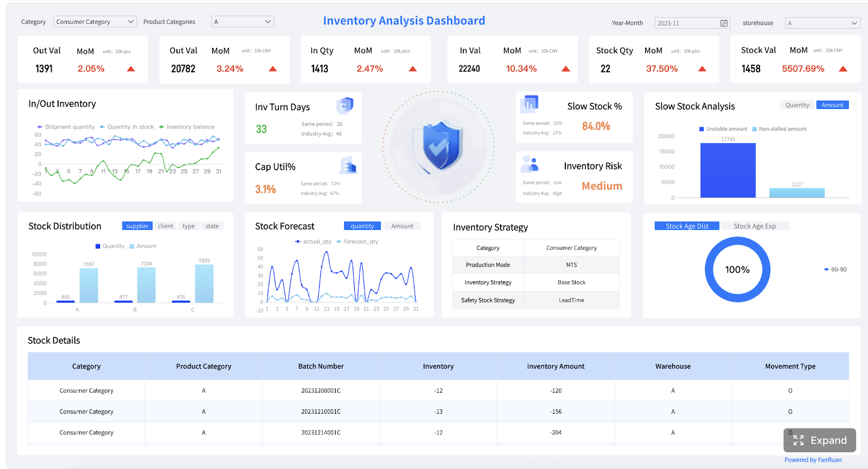Click the Movement Type column header
Viewport: 868px width, 469px height.
point(790,367)
